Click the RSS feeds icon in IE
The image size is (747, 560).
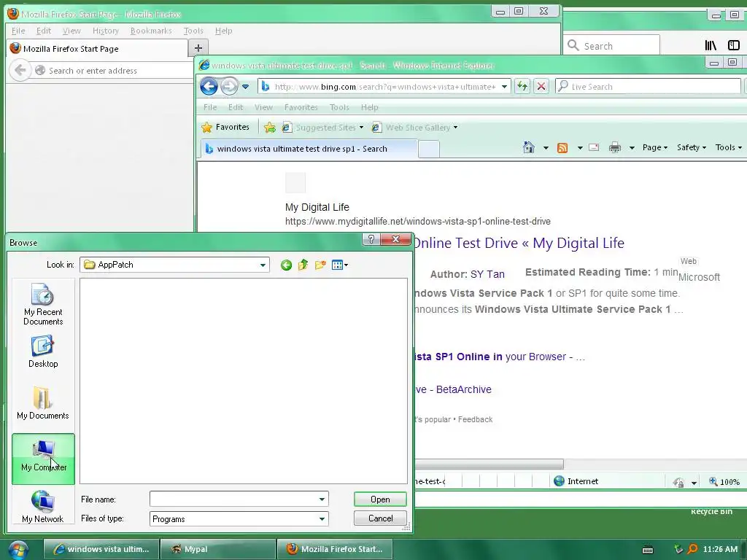(562, 147)
